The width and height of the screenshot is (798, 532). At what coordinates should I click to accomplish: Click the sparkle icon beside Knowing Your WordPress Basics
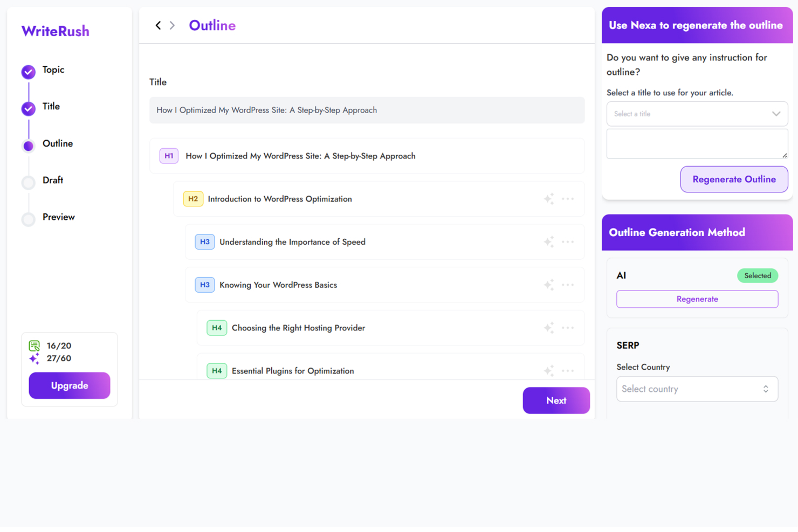pyautogui.click(x=548, y=285)
